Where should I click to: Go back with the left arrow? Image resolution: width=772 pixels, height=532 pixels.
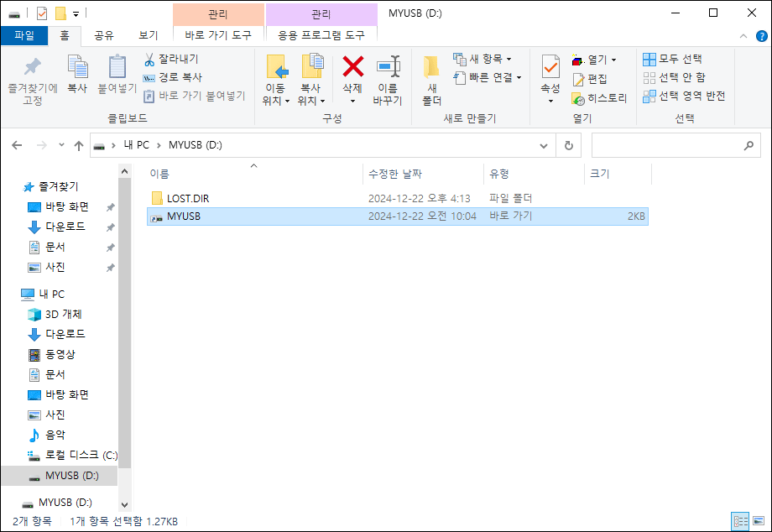coord(17,145)
